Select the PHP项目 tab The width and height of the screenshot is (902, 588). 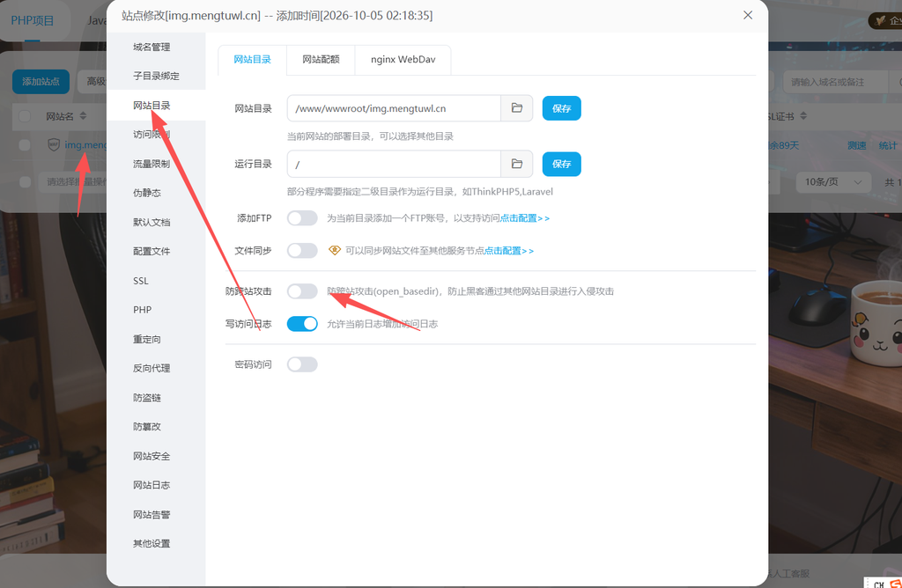[33, 21]
